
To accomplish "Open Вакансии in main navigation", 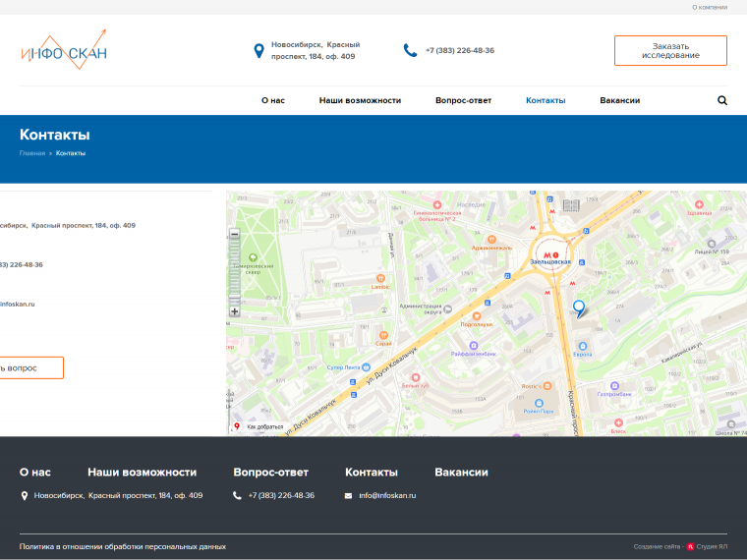I will (x=620, y=100).
